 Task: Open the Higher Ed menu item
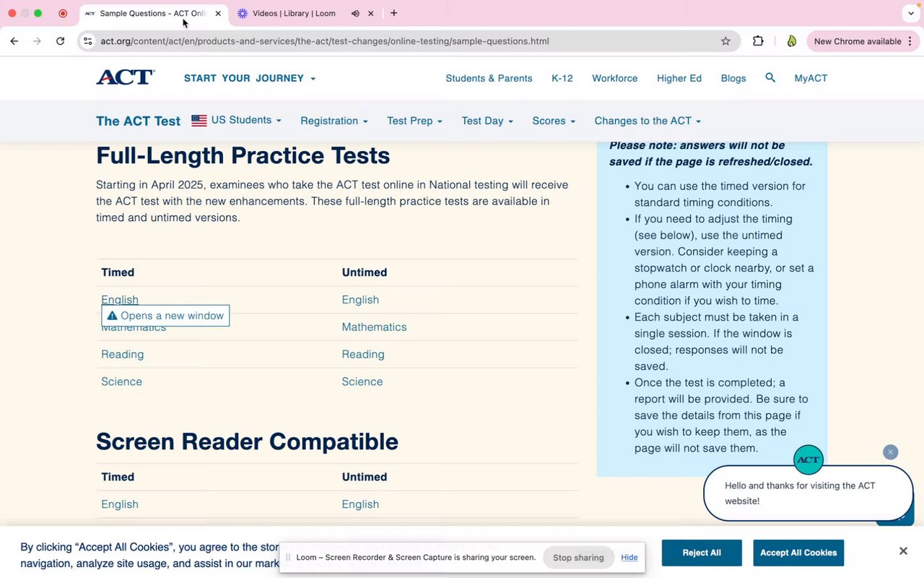click(679, 78)
